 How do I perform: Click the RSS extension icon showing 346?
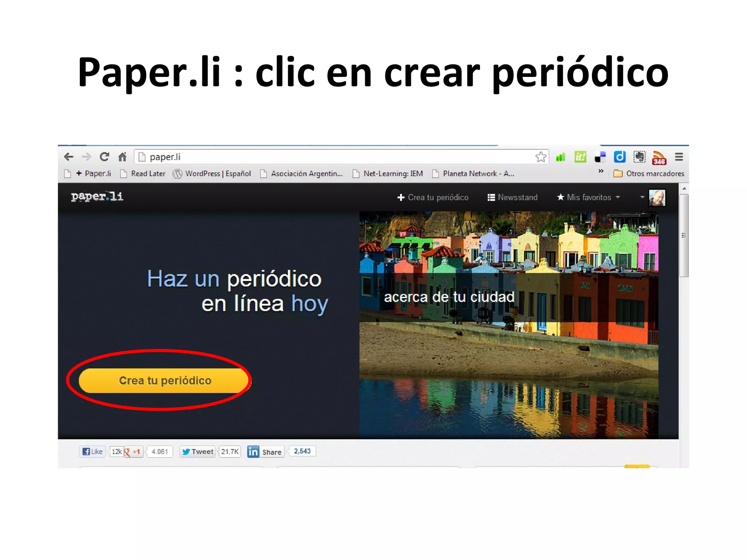659,157
